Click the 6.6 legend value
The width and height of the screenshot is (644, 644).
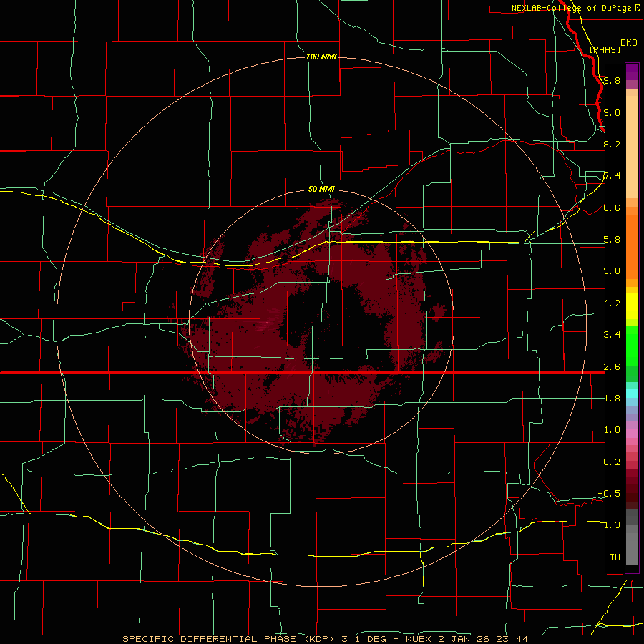click(x=612, y=208)
